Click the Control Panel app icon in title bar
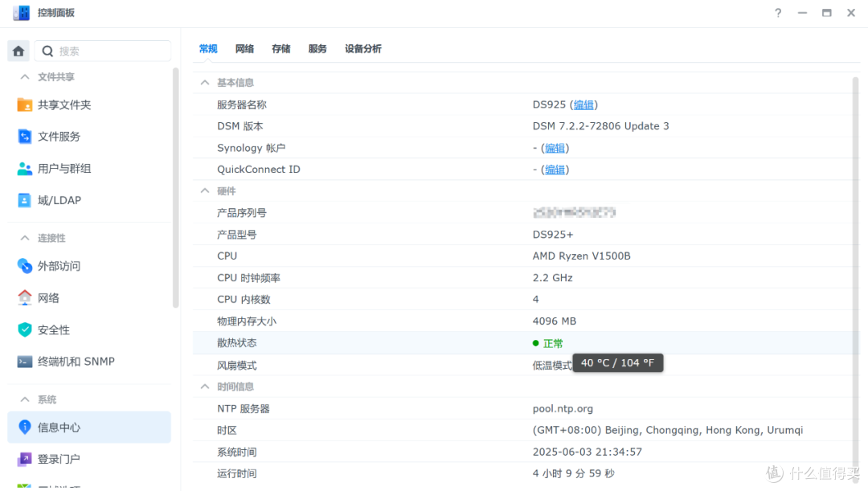 click(x=21, y=13)
